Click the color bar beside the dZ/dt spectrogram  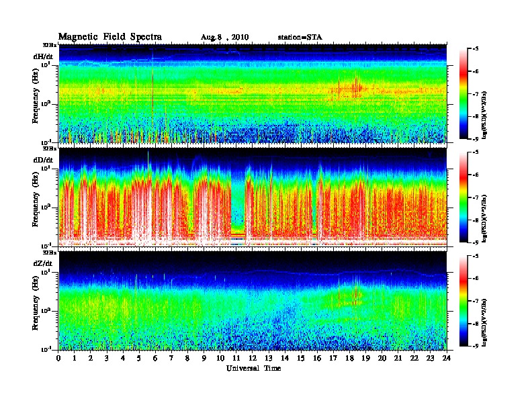pyautogui.click(x=463, y=301)
